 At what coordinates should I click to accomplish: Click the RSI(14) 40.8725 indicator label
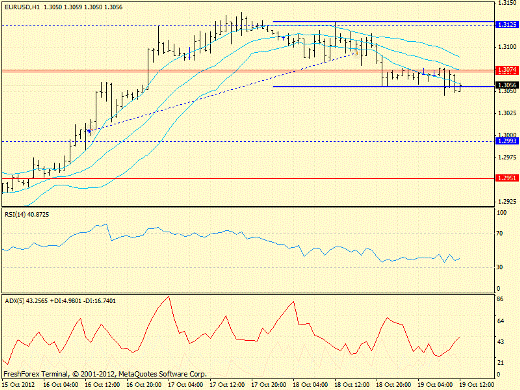pos(27,214)
